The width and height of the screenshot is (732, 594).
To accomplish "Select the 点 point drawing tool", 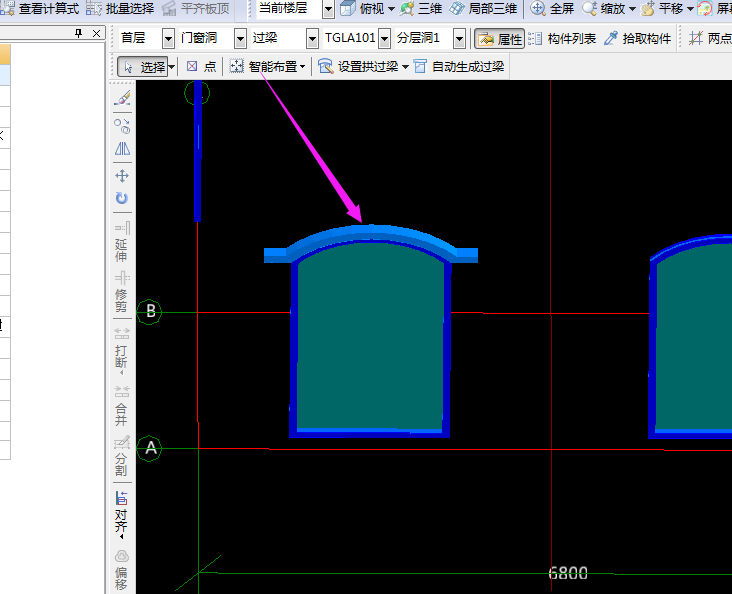I will coord(201,67).
